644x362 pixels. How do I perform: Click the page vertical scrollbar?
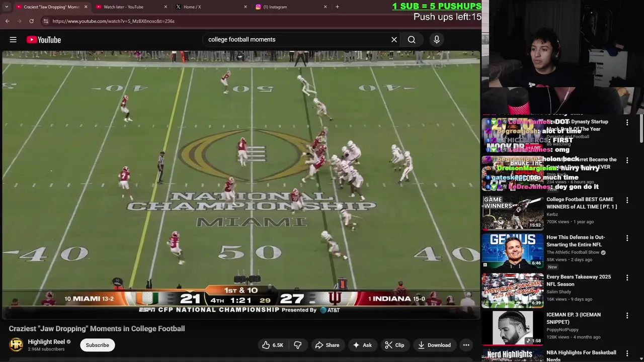tap(641, 128)
